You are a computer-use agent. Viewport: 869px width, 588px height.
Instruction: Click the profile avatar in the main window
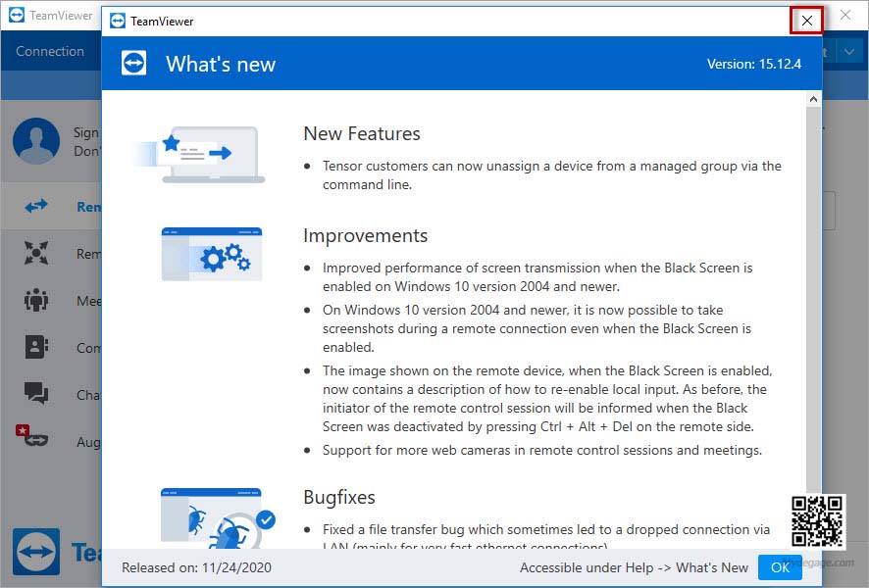coord(36,141)
